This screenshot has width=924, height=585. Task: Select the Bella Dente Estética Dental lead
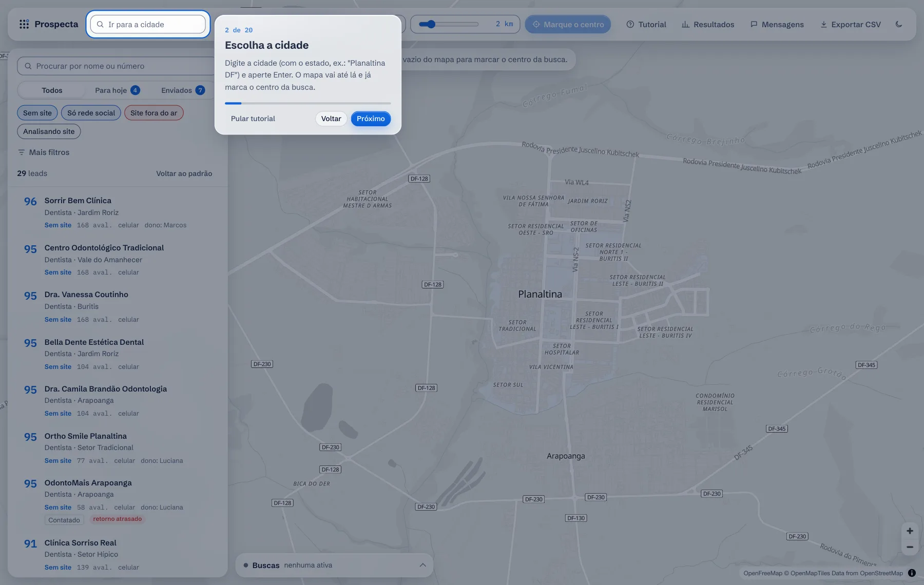118,354
